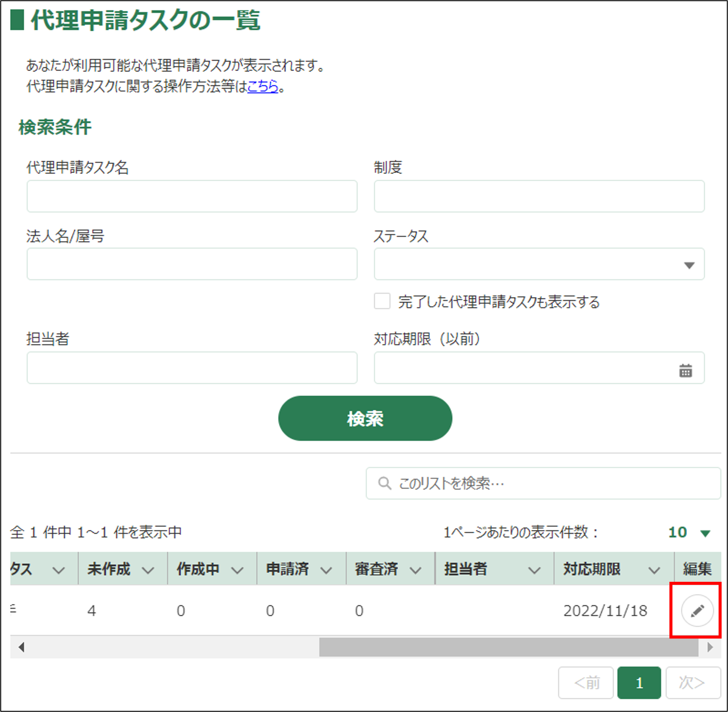Open the 申請済 column chevron menu
Image resolution: width=728 pixels, height=712 pixels.
(x=326, y=570)
